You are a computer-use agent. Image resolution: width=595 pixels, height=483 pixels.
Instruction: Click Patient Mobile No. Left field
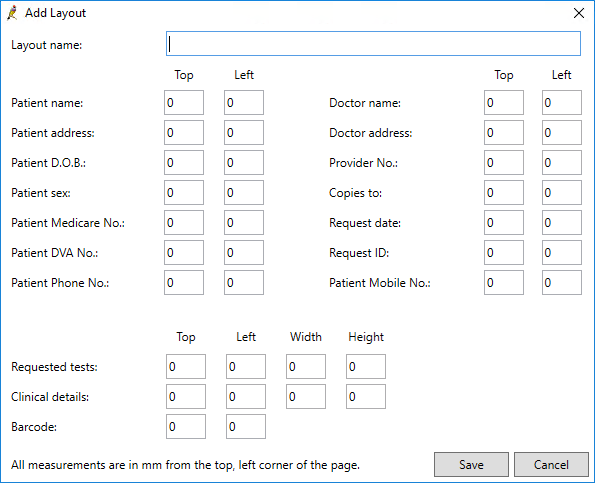click(x=562, y=282)
